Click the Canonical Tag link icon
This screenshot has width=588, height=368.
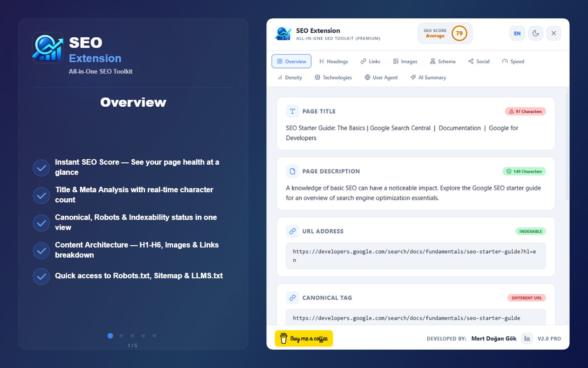click(292, 298)
